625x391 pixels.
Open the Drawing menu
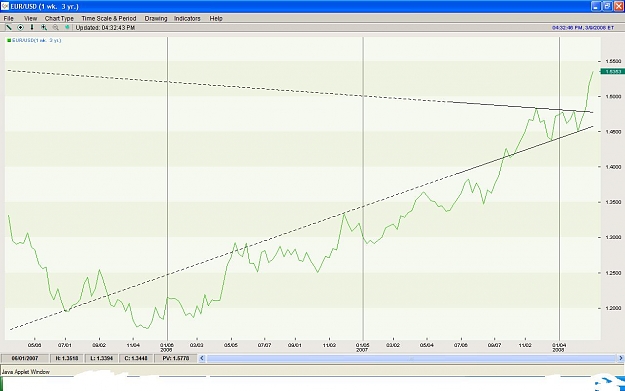pyautogui.click(x=156, y=18)
